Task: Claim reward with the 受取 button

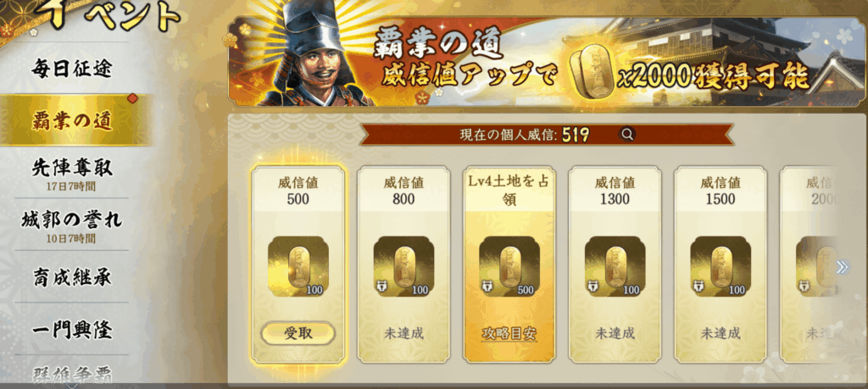Action: (298, 333)
